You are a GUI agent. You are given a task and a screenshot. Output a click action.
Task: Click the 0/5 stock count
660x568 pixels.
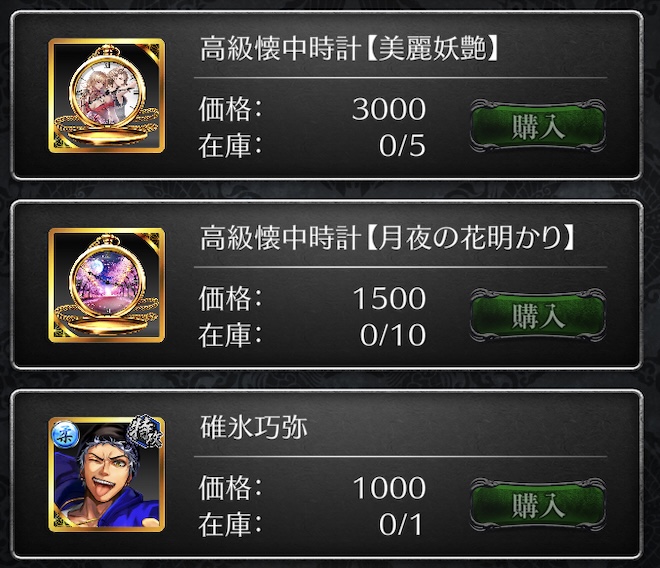point(402,146)
